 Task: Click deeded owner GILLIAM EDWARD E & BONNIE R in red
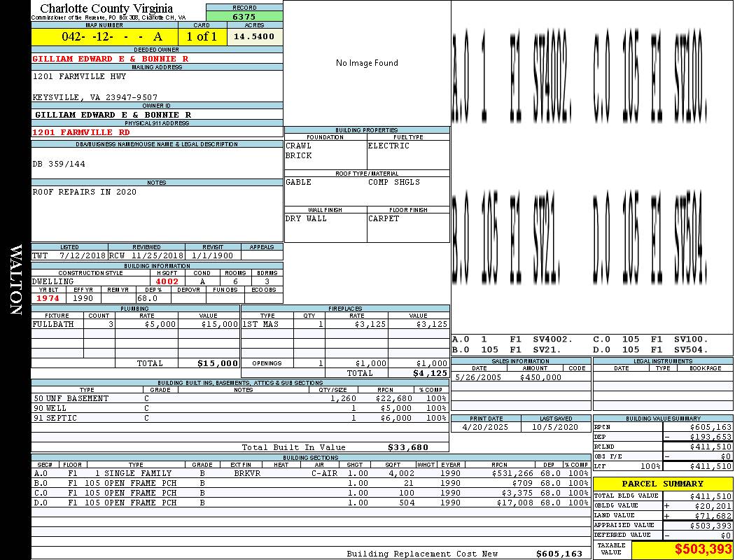[110, 59]
